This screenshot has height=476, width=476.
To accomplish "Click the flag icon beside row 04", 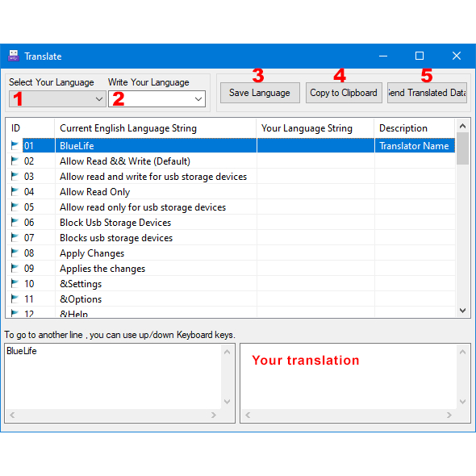I will click(15, 191).
